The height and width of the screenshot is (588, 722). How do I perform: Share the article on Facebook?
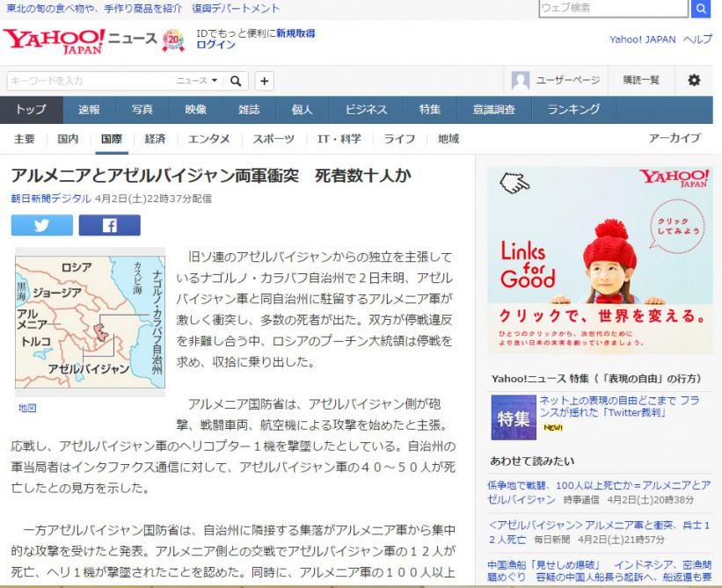click(110, 225)
